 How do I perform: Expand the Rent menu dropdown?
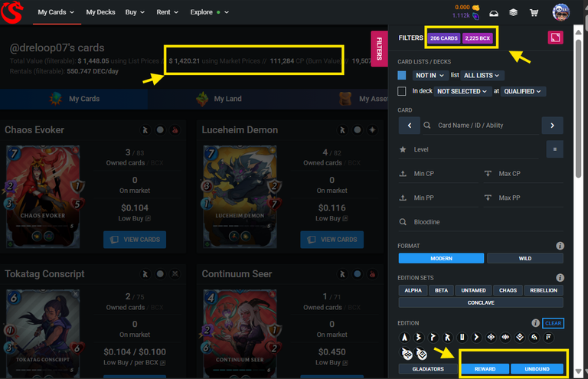pyautogui.click(x=167, y=12)
